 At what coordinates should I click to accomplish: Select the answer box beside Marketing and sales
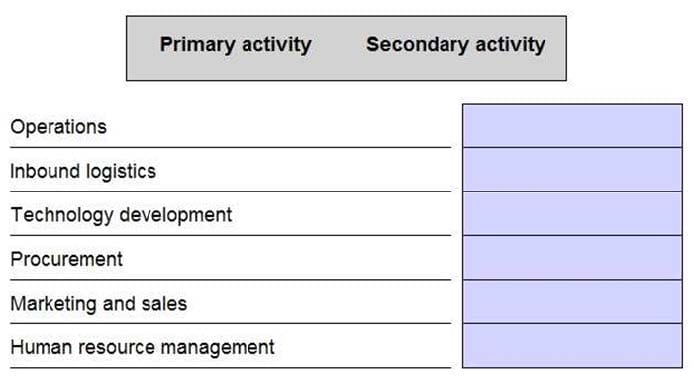572,301
